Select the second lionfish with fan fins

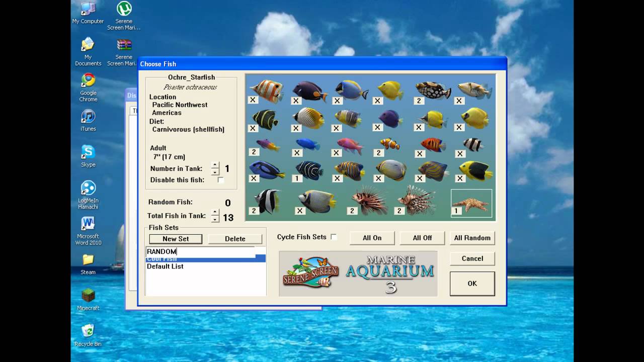[417, 200]
